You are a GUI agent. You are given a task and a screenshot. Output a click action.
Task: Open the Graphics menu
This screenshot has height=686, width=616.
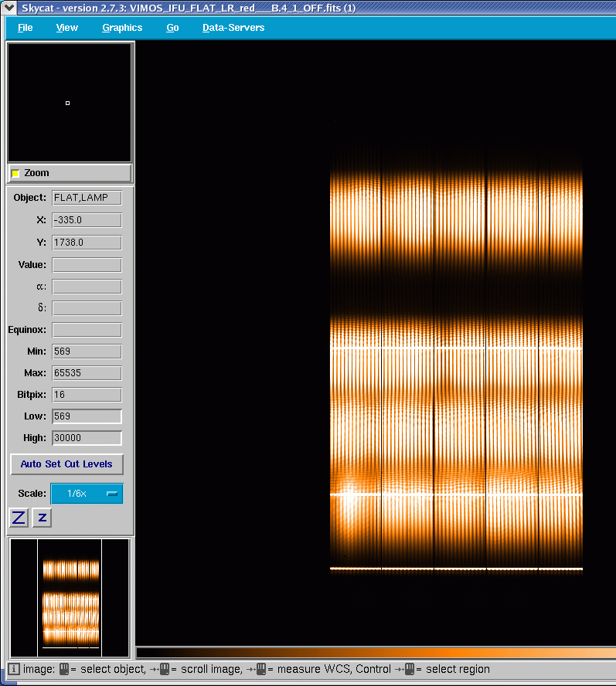[122, 28]
